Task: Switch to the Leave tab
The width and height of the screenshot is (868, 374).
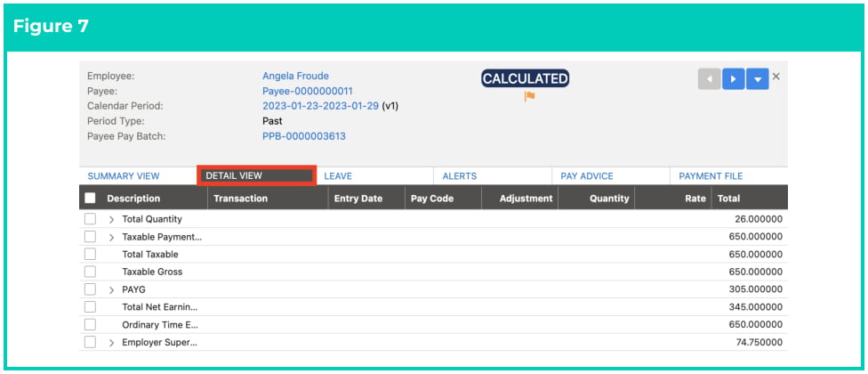Action: coord(338,176)
